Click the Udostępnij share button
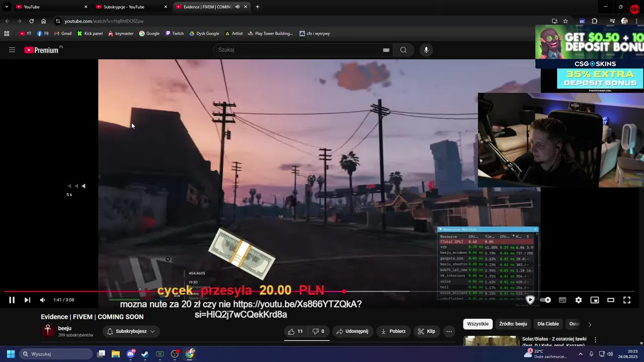Screen dimensions: 644x362 (x=352, y=331)
